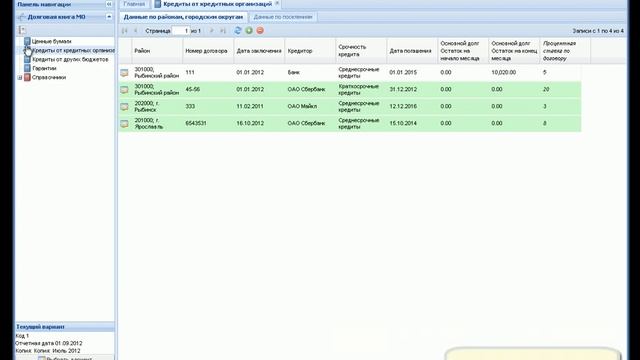
Task: Click the contract number cell 6543531
Action: (x=196, y=123)
